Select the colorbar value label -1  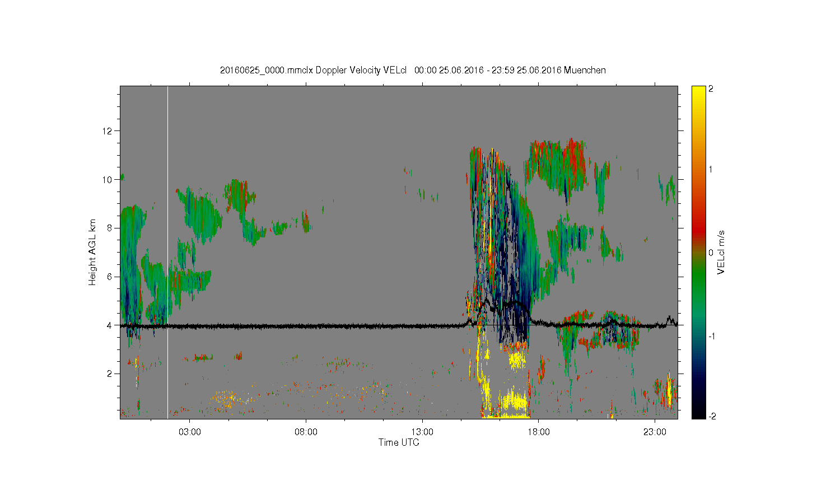[x=712, y=336]
